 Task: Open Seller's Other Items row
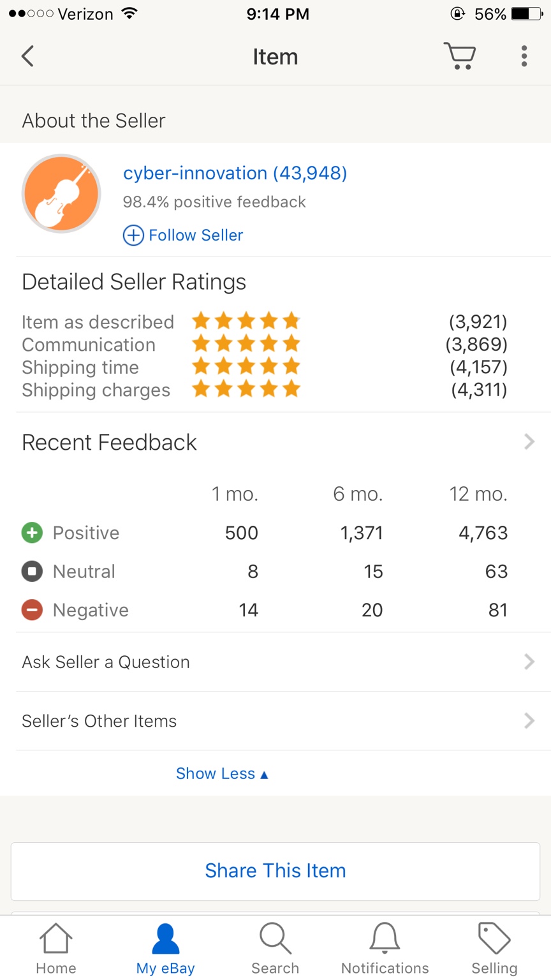coord(275,721)
